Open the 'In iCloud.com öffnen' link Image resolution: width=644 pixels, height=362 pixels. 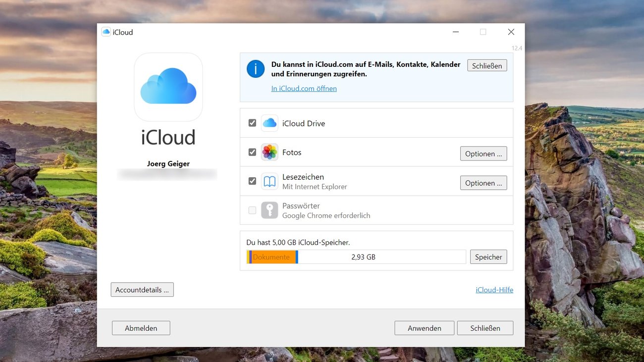click(x=304, y=89)
